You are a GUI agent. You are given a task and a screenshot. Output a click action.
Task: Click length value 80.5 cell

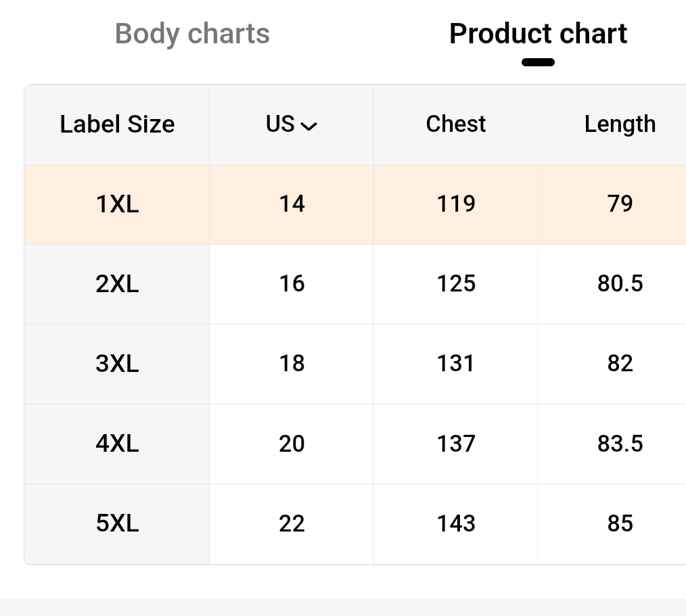(x=620, y=283)
